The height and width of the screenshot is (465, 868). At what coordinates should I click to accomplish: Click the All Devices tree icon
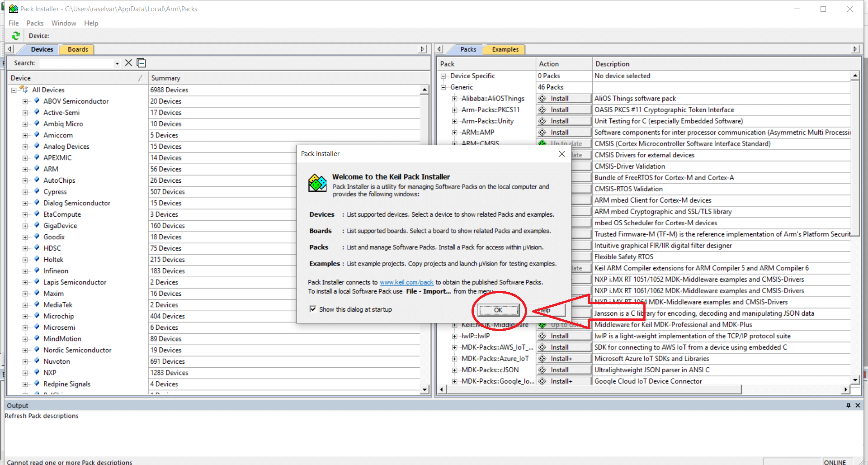[x=24, y=90]
